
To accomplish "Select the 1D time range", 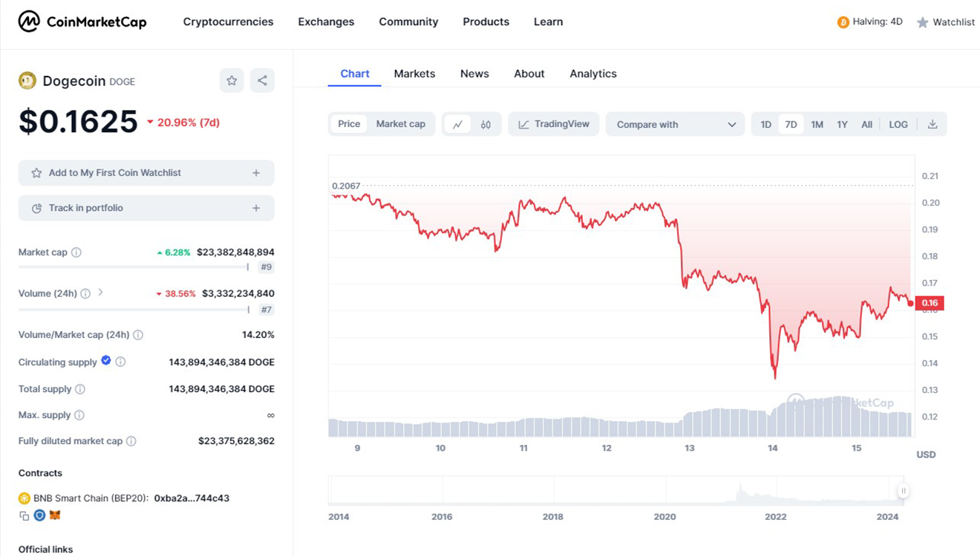I will point(765,125).
